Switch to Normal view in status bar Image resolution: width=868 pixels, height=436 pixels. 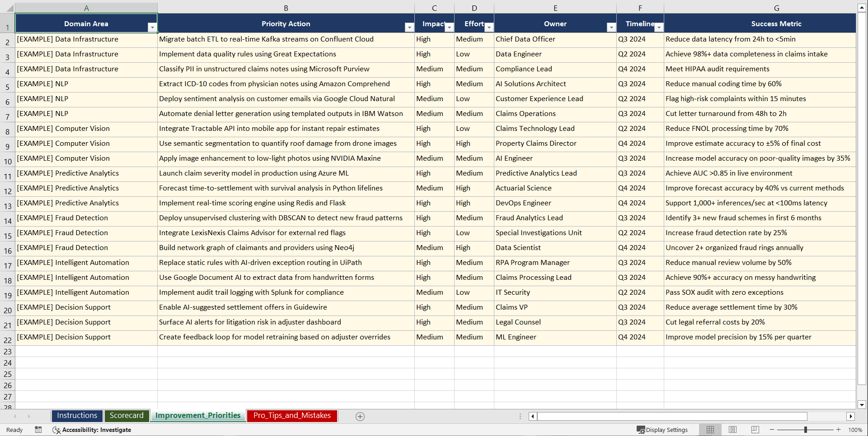tap(710, 430)
